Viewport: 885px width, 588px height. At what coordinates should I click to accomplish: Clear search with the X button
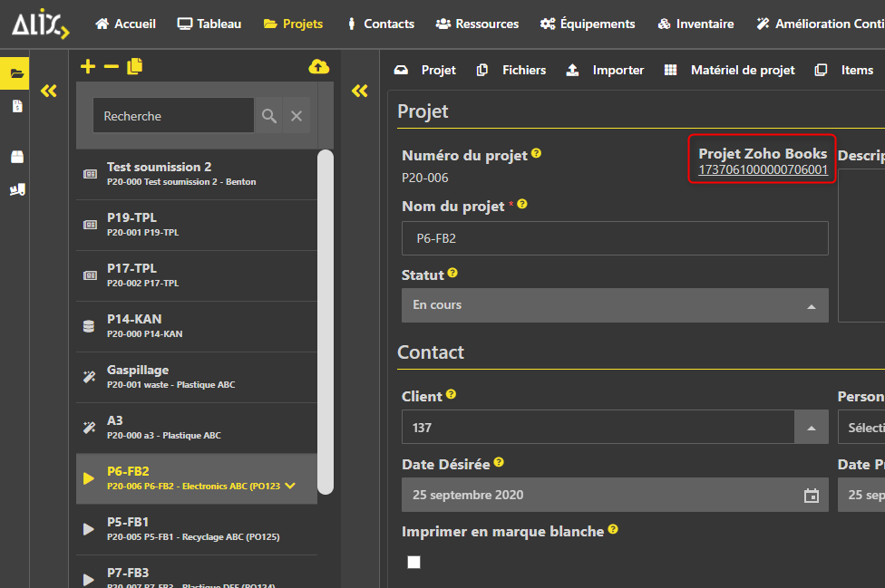pos(297,116)
